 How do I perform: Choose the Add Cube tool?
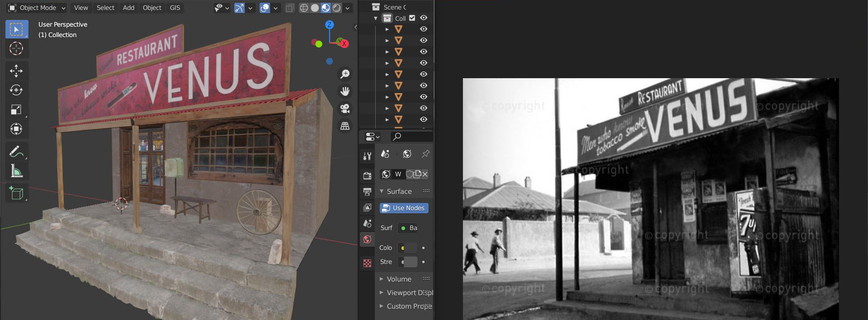[16, 193]
